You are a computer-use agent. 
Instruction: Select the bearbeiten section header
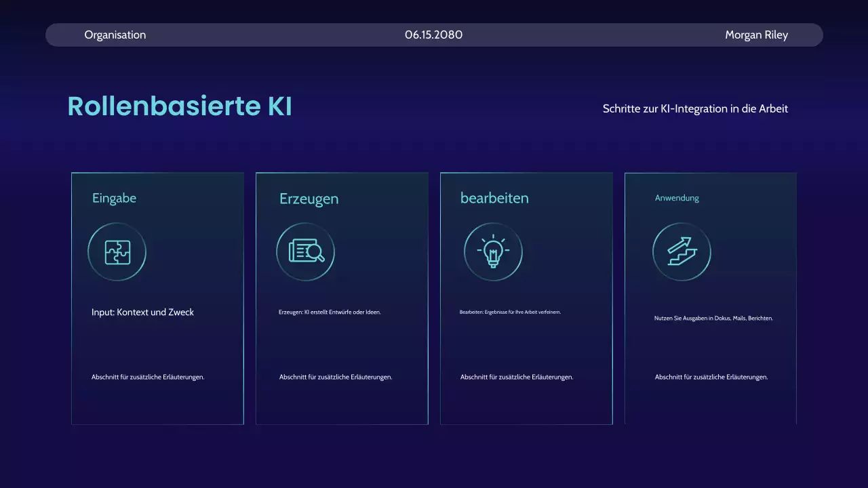(496, 197)
